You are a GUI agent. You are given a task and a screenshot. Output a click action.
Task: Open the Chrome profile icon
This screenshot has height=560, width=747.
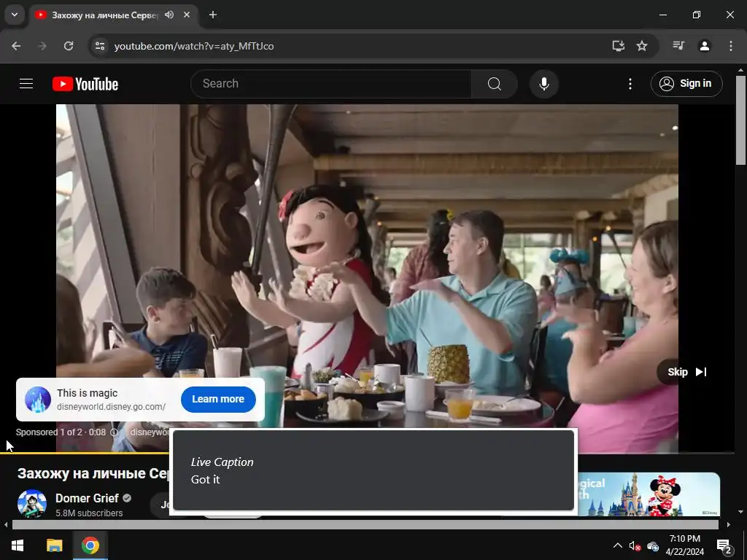[x=705, y=46]
